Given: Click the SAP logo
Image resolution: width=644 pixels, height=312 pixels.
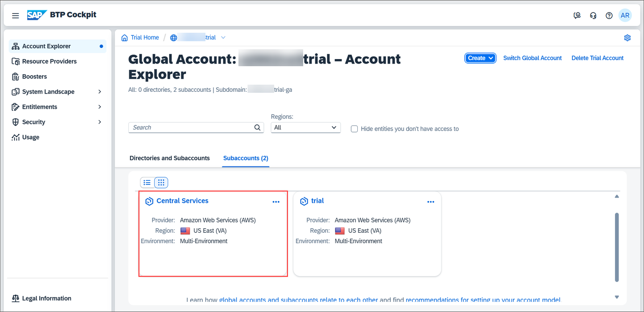Looking at the screenshot, I should (x=37, y=15).
